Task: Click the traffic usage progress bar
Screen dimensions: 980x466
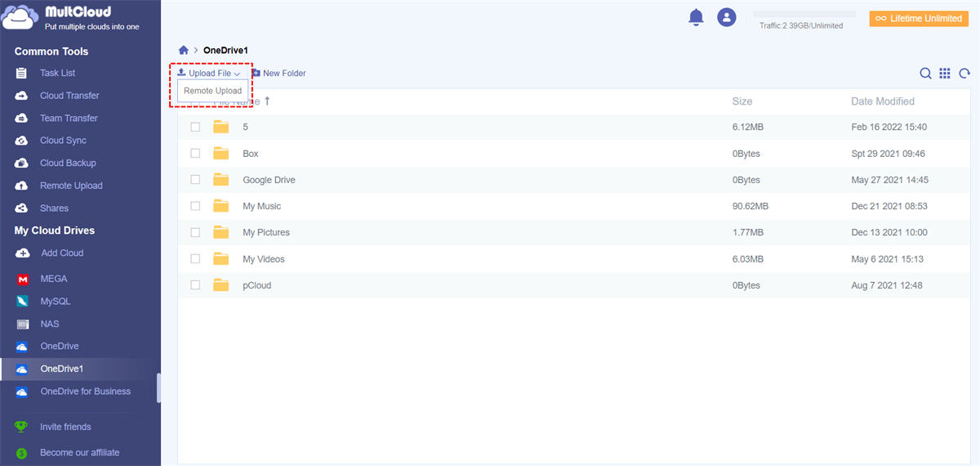Action: (x=804, y=14)
